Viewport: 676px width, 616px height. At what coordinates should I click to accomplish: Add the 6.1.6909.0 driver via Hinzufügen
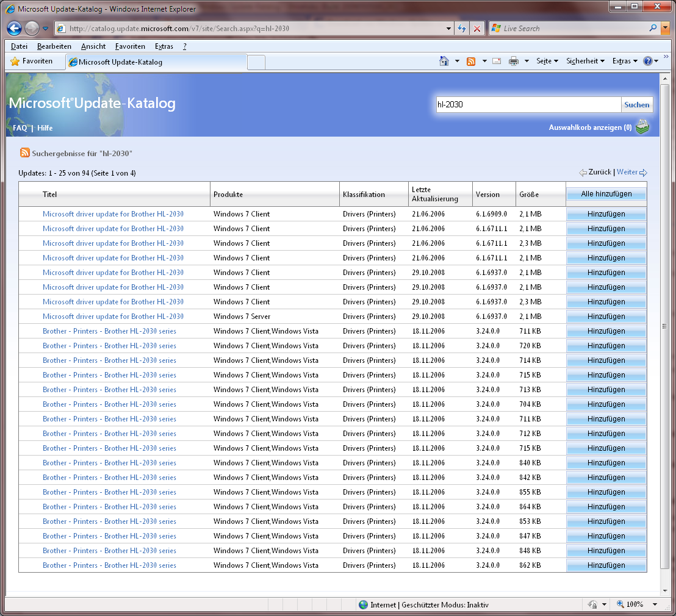tap(606, 214)
